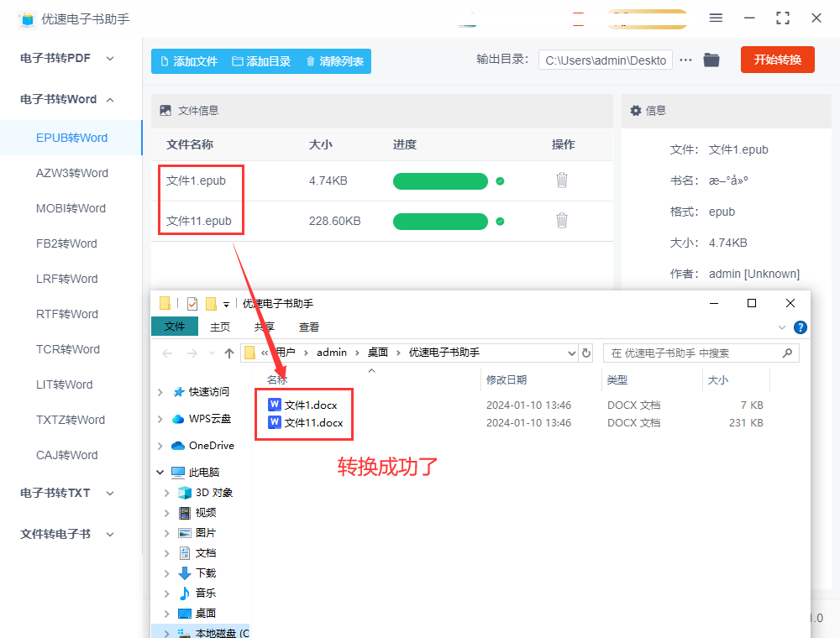Expand the 快速访问 tree node
Image resolution: width=840 pixels, height=638 pixels.
(160, 392)
